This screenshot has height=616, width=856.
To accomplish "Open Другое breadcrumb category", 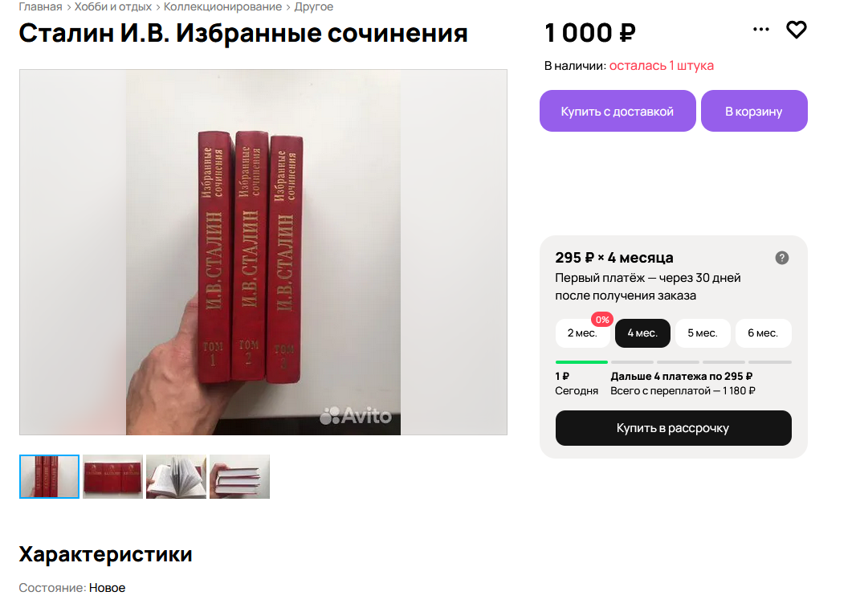I will pyautogui.click(x=314, y=7).
